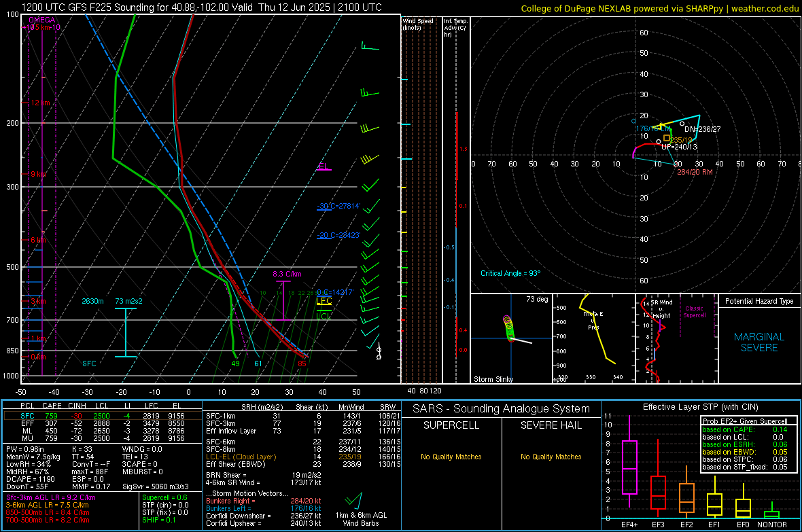Click the green LCL marker on the skew-T
Viewport: 802px width, 532px height.
click(324, 316)
